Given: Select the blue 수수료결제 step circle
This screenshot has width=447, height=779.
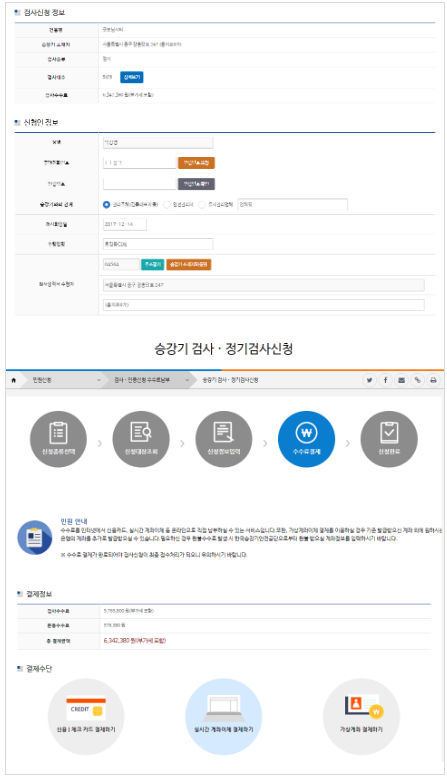Looking at the screenshot, I should click(x=306, y=439).
